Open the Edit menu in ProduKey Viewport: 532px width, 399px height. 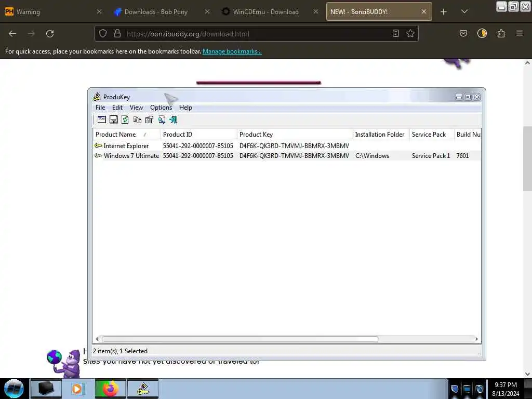click(x=117, y=108)
